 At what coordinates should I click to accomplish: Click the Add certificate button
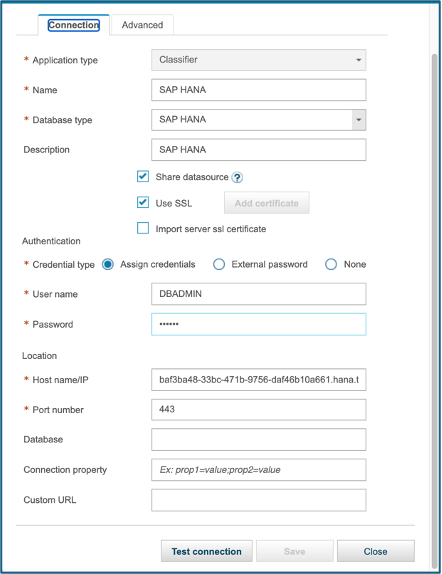click(x=267, y=203)
